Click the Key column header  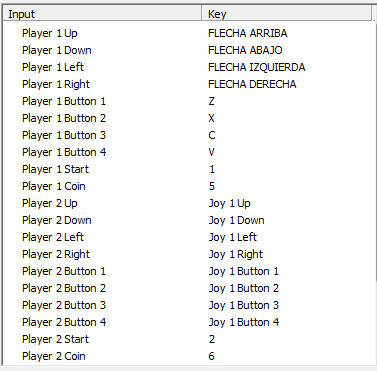tap(287, 14)
